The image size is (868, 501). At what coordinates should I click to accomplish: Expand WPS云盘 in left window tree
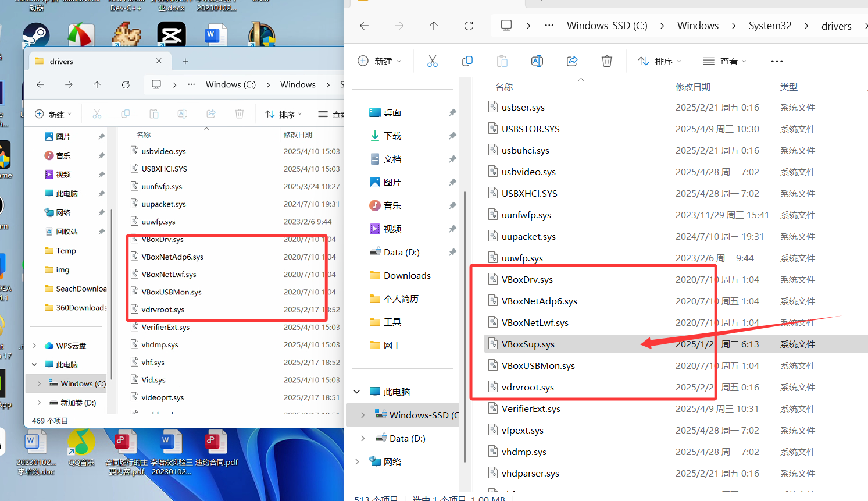(x=34, y=346)
